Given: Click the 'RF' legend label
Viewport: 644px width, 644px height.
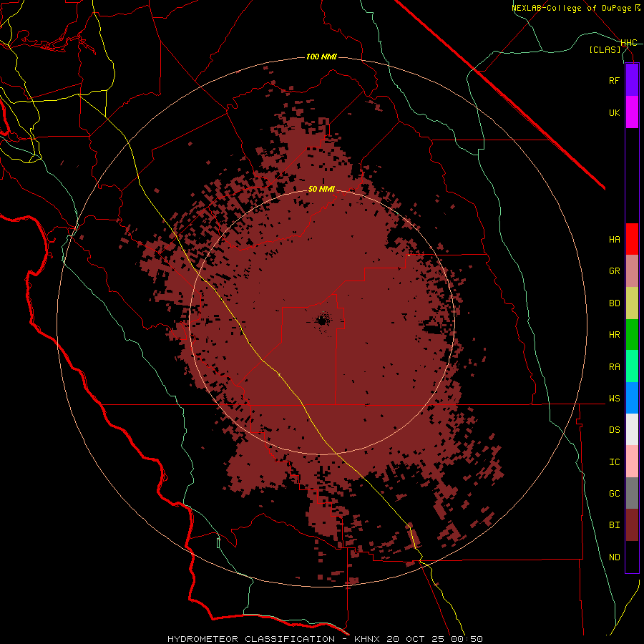Looking at the screenshot, I should 614,80.
